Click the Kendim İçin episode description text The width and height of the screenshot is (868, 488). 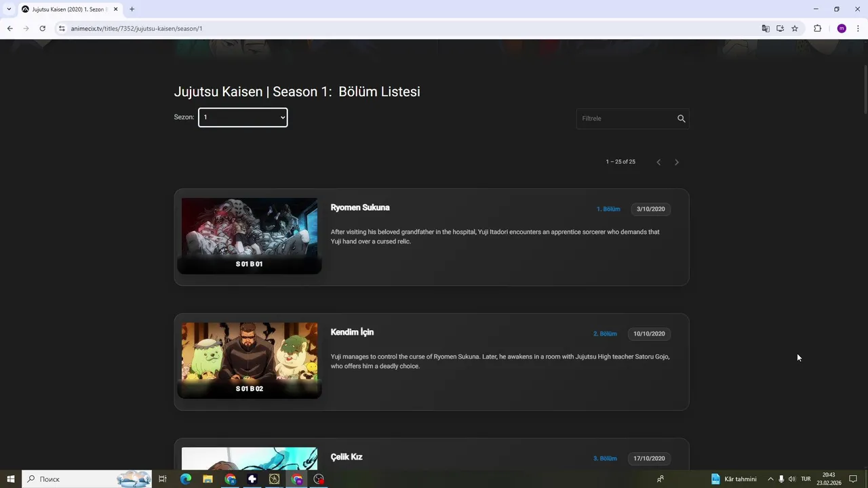click(500, 361)
